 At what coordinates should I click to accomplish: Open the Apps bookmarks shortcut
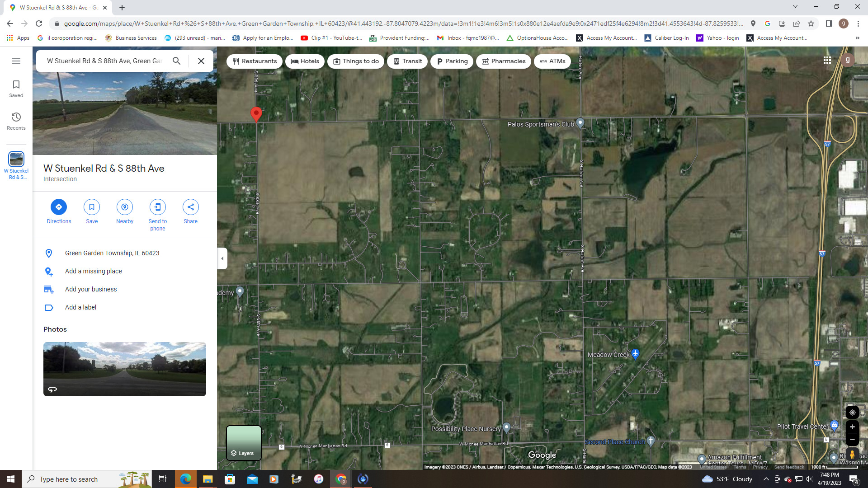18,38
